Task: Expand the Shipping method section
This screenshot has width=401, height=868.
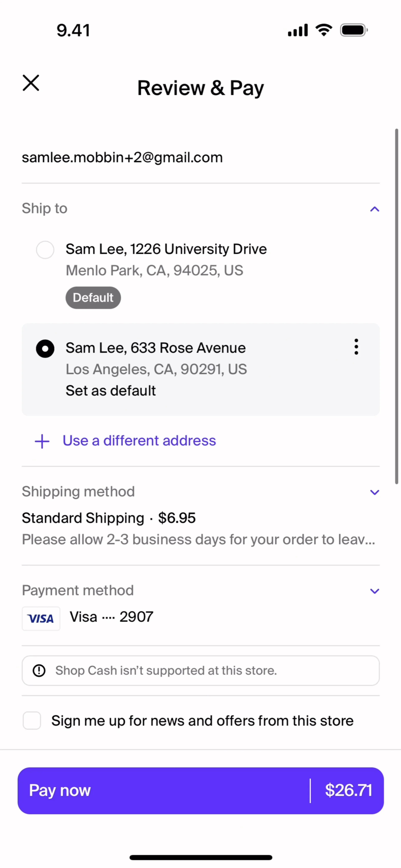Action: (x=374, y=492)
